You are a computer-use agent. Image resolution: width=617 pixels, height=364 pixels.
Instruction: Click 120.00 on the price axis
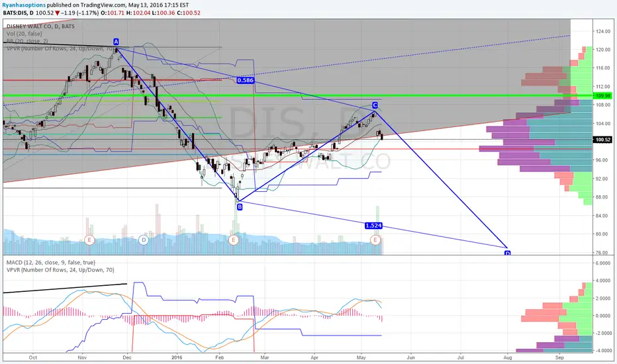coord(602,50)
